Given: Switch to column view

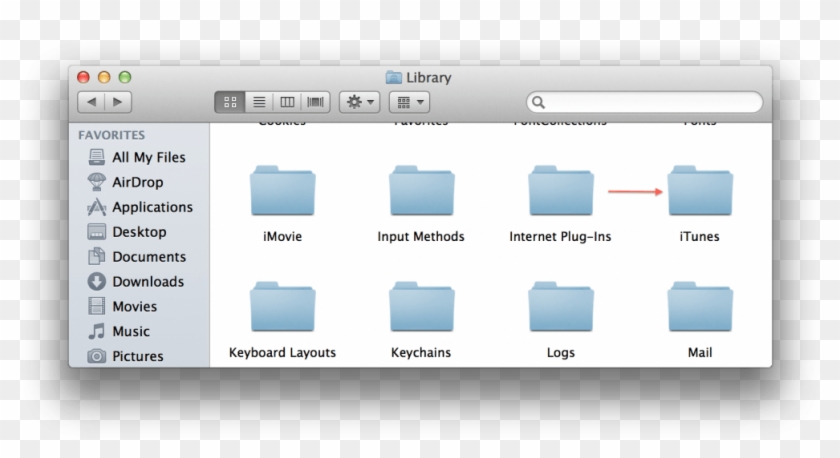Looking at the screenshot, I should point(287,102).
